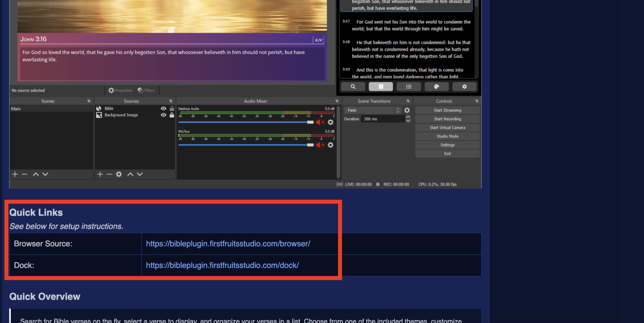This screenshot has height=323, width=644.
Task: Open the verse list icon in dock
Action: [x=408, y=87]
